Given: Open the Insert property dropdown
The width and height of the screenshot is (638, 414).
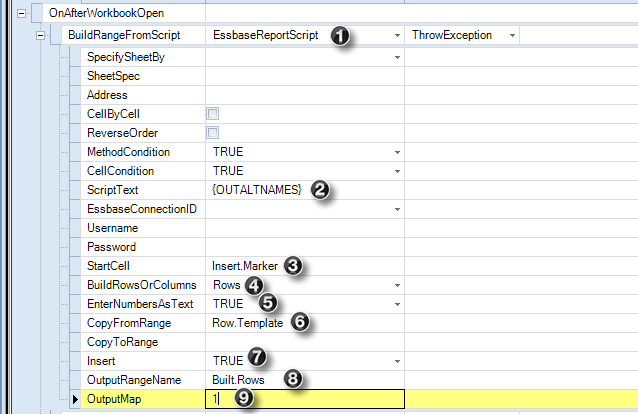Looking at the screenshot, I should (397, 361).
